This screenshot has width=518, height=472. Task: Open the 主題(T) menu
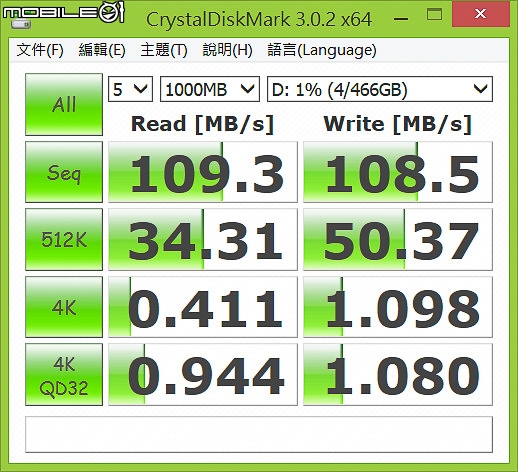click(164, 50)
